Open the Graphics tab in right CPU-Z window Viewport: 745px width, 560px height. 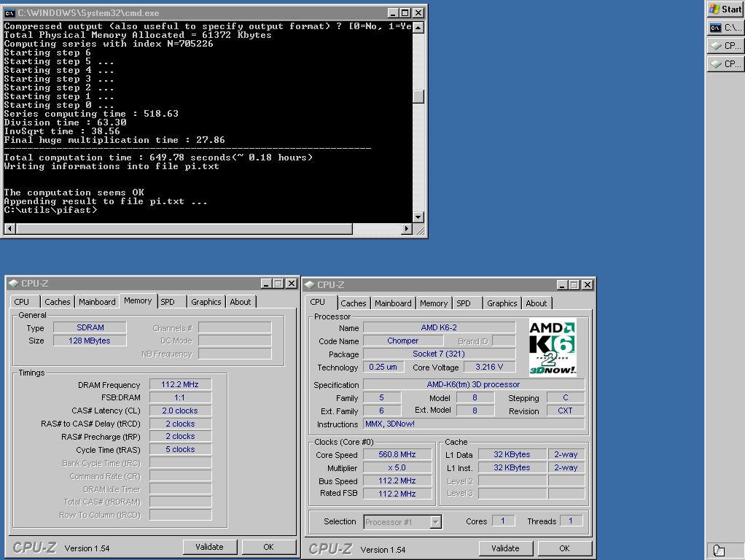point(502,303)
